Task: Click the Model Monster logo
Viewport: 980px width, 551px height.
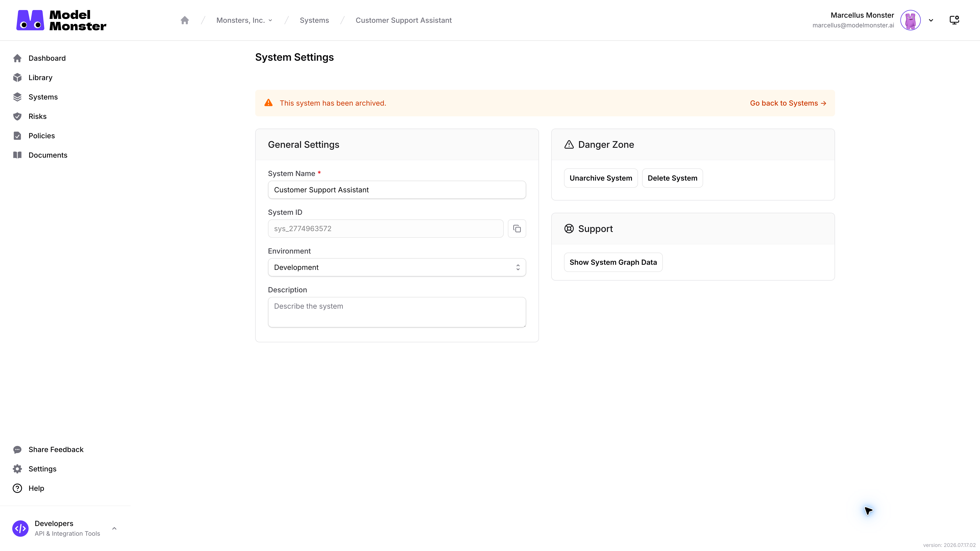Action: [x=61, y=20]
